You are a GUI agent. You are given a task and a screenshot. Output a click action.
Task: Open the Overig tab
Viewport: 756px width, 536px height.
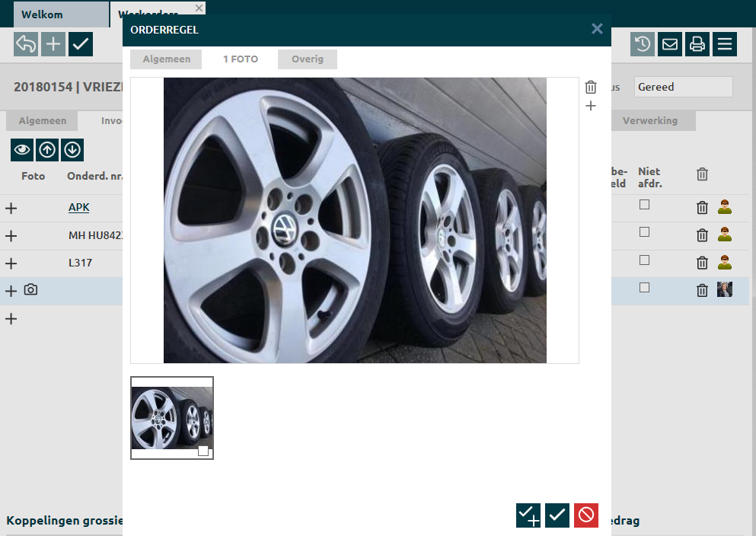coord(308,59)
